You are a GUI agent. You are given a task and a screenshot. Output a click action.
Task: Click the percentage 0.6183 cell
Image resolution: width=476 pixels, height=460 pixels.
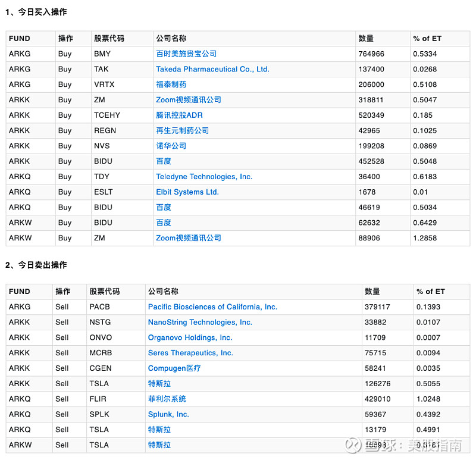coord(440,177)
